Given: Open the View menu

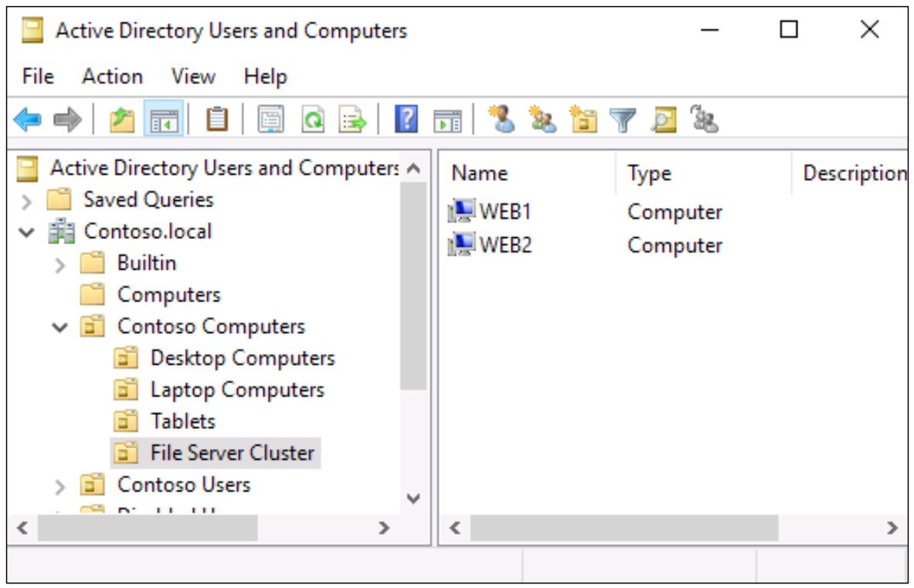Looking at the screenshot, I should tap(193, 76).
